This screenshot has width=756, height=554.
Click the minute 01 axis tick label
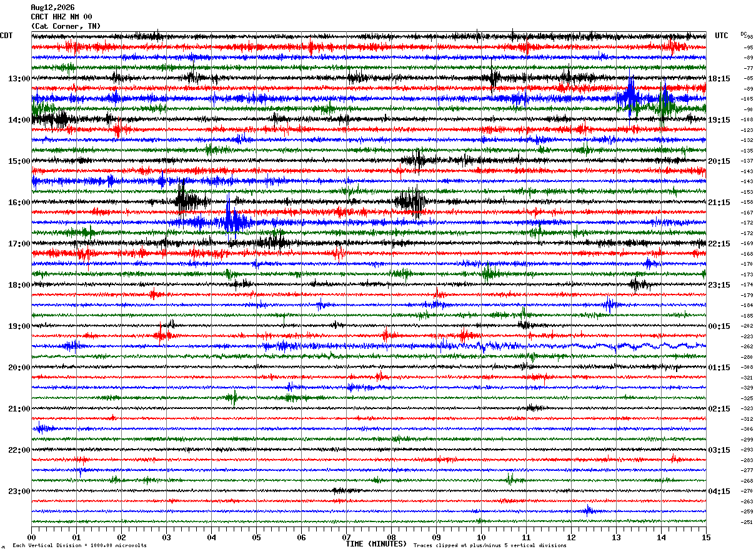point(76,537)
